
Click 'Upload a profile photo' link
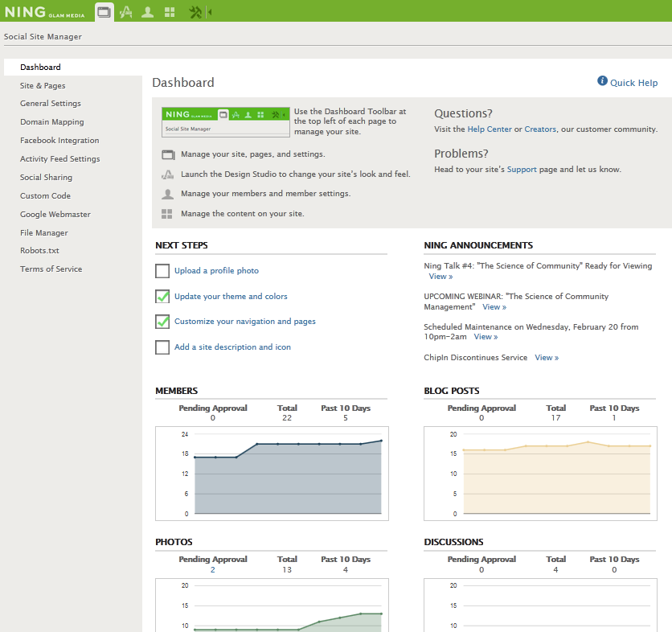click(216, 270)
